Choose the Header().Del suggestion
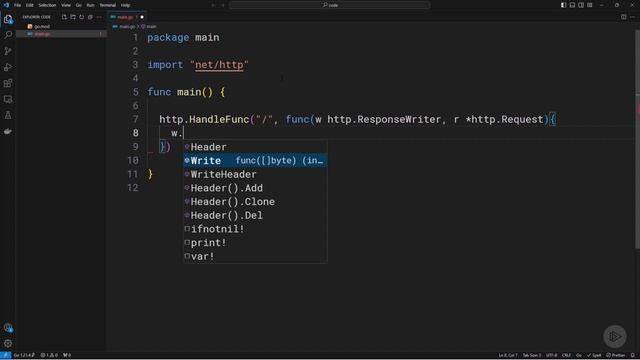 point(255,215)
